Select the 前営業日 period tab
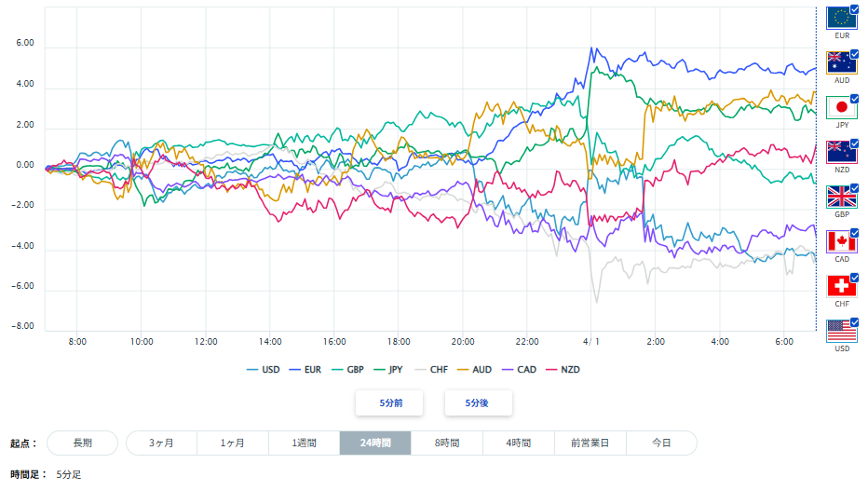This screenshot has height=491, width=868. (x=590, y=443)
